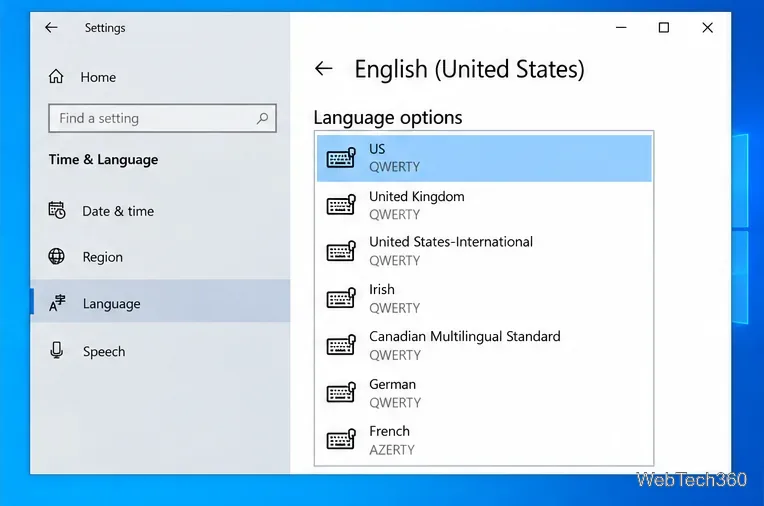Screen dimensions: 764x506
Task: Choose the French AZERTY keyboard layout
Action: [484, 440]
